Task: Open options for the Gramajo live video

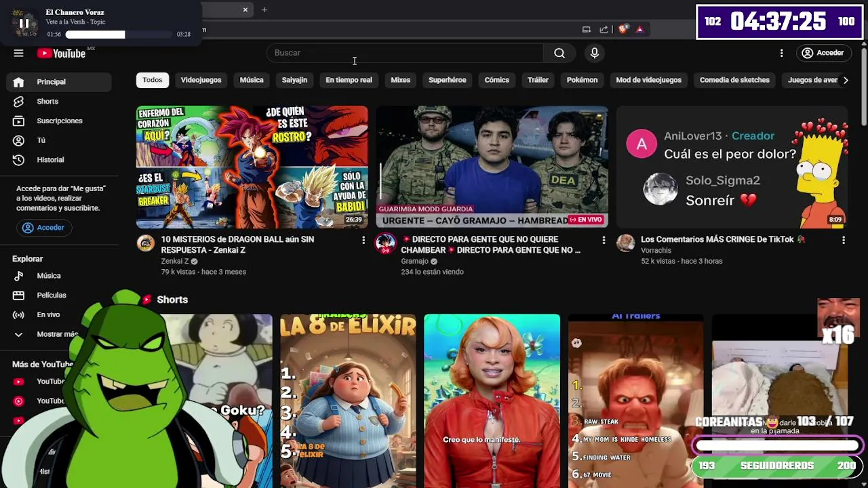Action: [x=604, y=240]
